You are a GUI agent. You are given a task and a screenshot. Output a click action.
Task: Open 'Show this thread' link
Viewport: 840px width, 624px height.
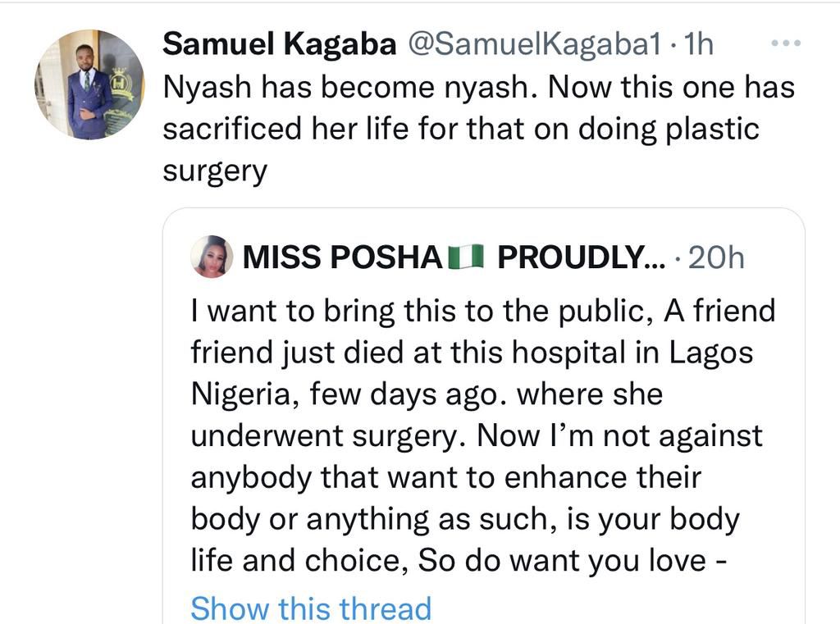tap(310, 608)
